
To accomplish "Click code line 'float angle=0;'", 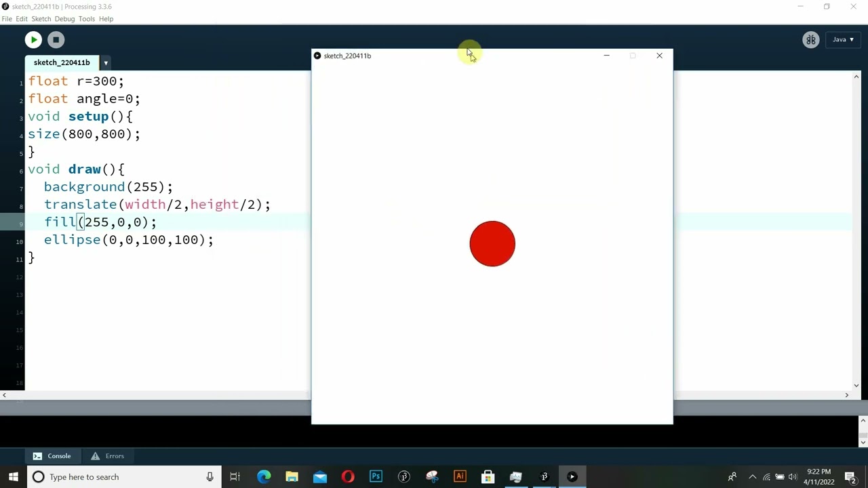I will point(84,99).
